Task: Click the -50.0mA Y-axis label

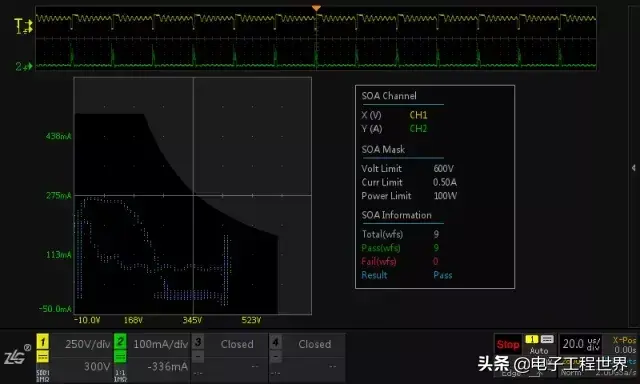Action: coord(56,309)
